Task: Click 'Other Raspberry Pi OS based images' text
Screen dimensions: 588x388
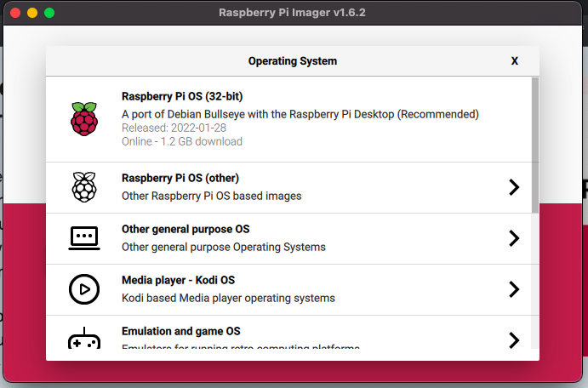Action: [212, 196]
